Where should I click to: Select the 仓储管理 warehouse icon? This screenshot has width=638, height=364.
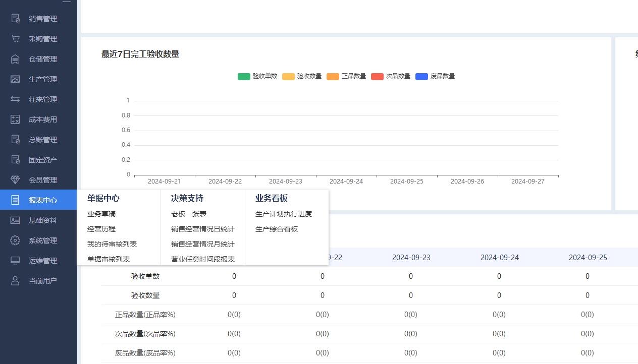tap(15, 59)
